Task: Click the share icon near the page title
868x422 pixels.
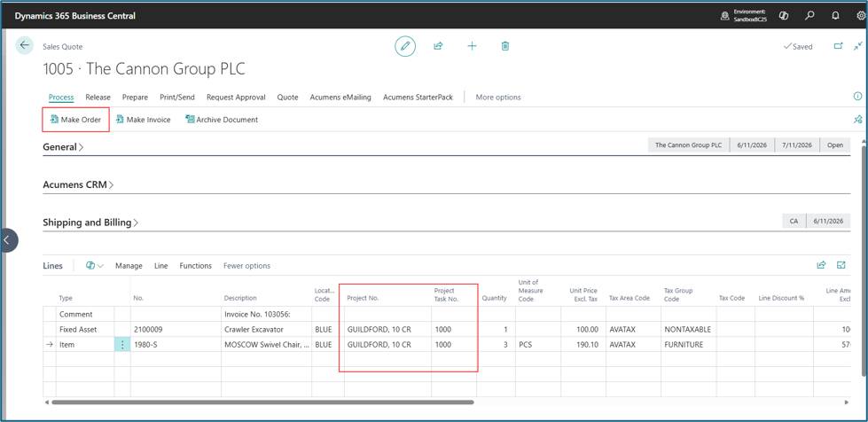Action: coord(438,46)
